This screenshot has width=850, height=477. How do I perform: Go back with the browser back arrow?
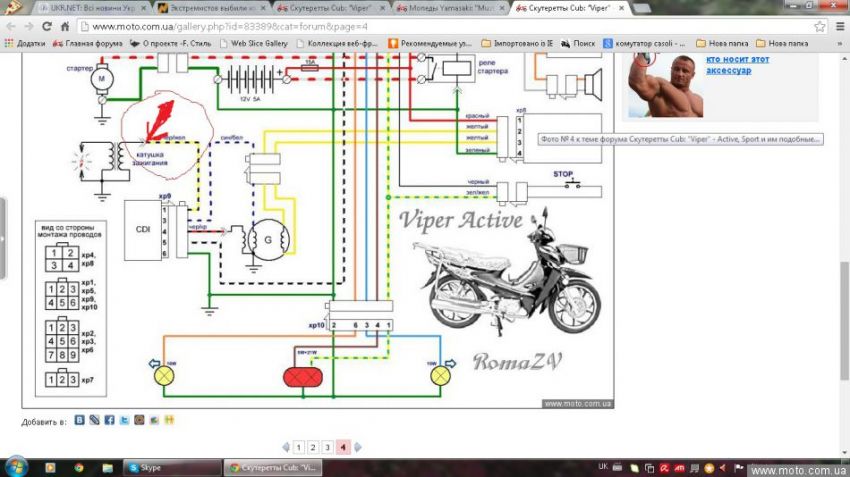tap(11, 27)
